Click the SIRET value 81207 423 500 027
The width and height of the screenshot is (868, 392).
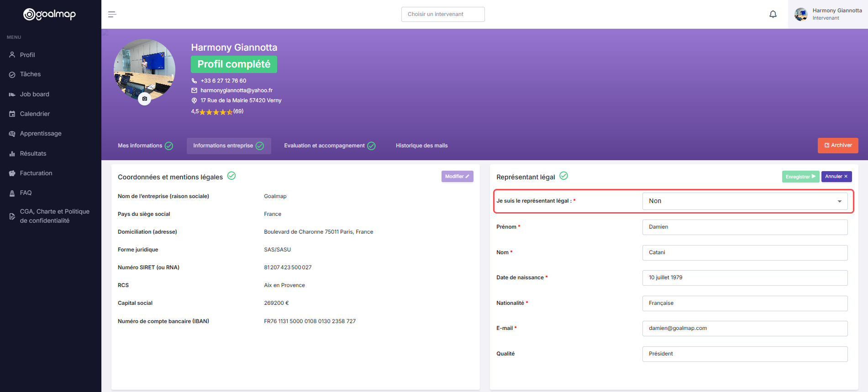[x=288, y=267]
